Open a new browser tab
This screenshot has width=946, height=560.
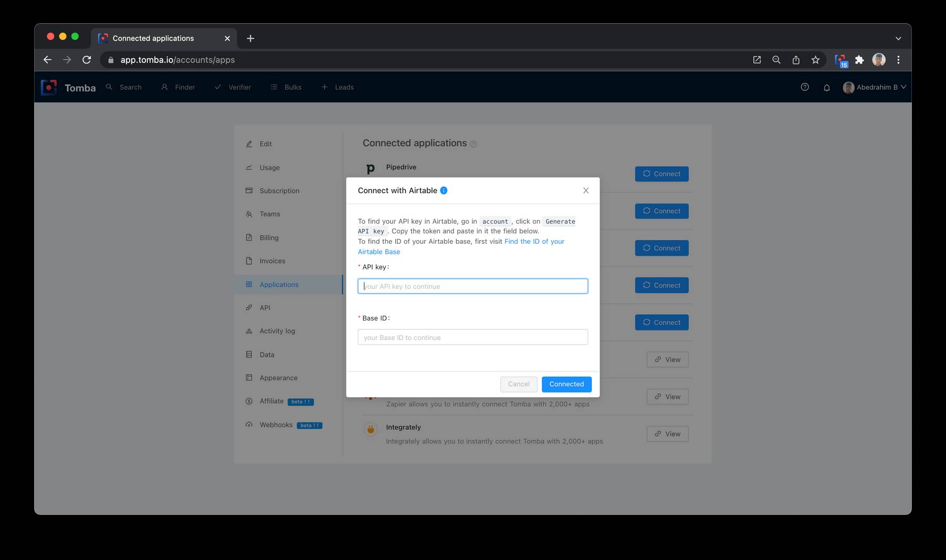click(x=251, y=38)
